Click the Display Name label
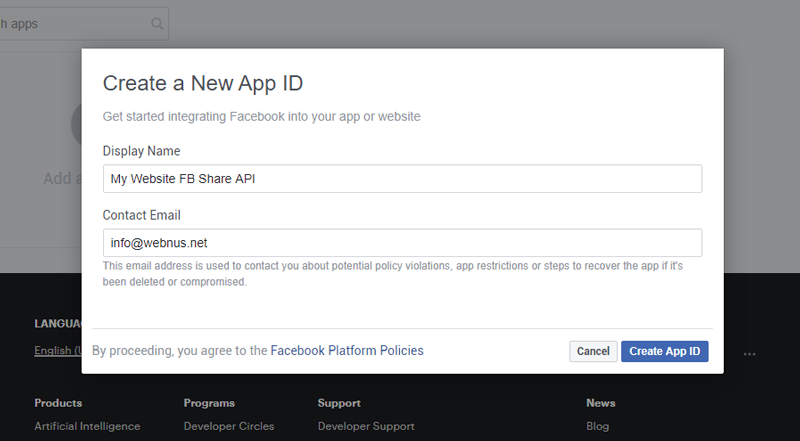Viewport: 800px width, 441px height. click(141, 151)
